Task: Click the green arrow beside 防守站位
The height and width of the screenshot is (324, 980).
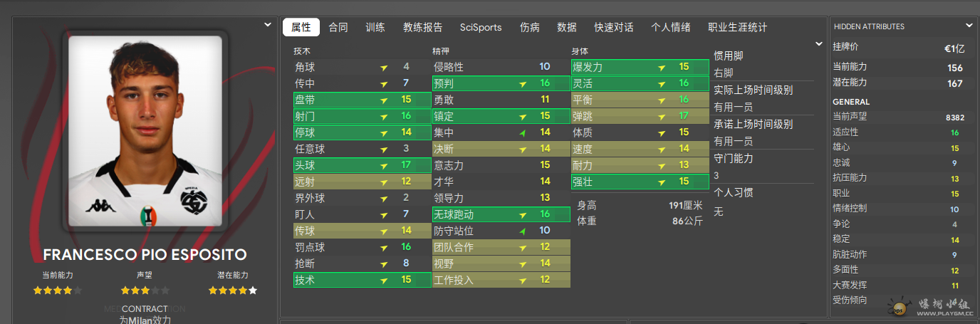Action: point(523,231)
